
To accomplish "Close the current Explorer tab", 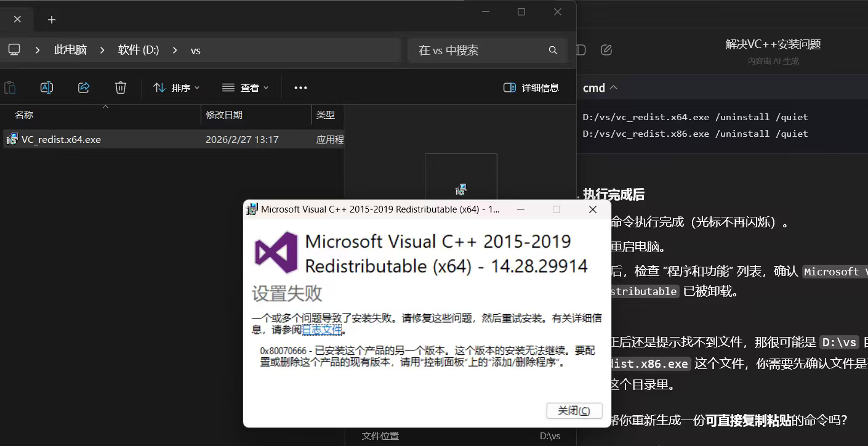I will click(17, 19).
